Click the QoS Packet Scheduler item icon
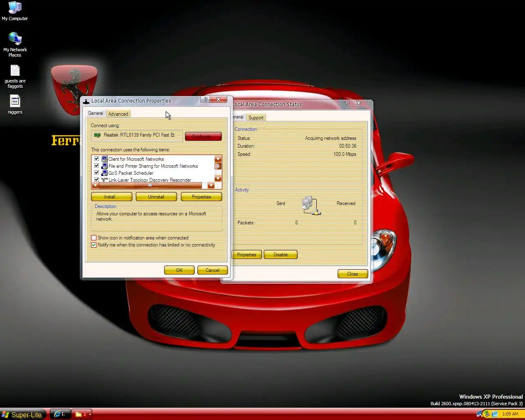525x420 pixels. [x=105, y=173]
